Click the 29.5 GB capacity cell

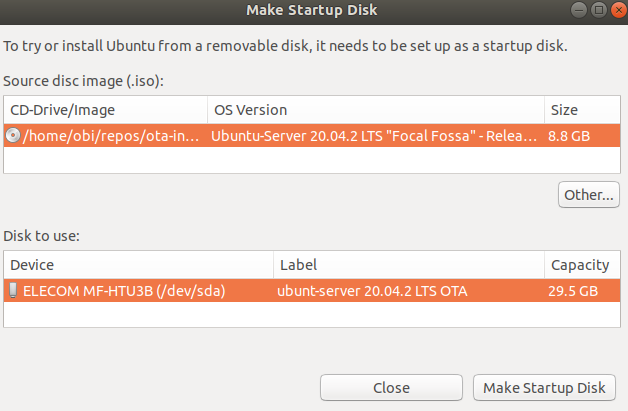(x=575, y=291)
